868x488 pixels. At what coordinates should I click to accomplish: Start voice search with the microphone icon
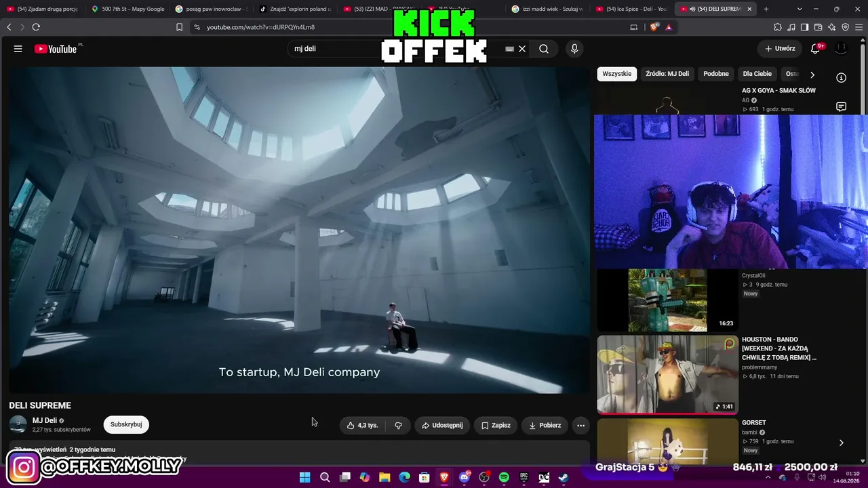click(x=574, y=49)
